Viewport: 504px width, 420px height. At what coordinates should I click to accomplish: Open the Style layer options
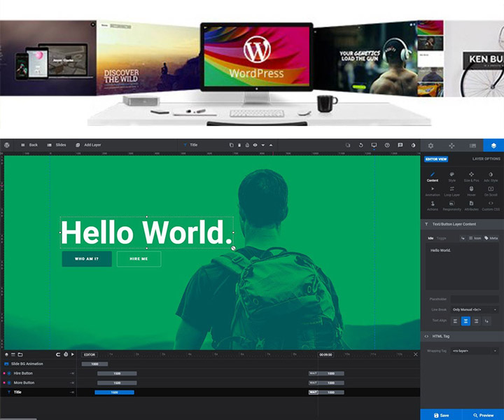[x=451, y=176]
